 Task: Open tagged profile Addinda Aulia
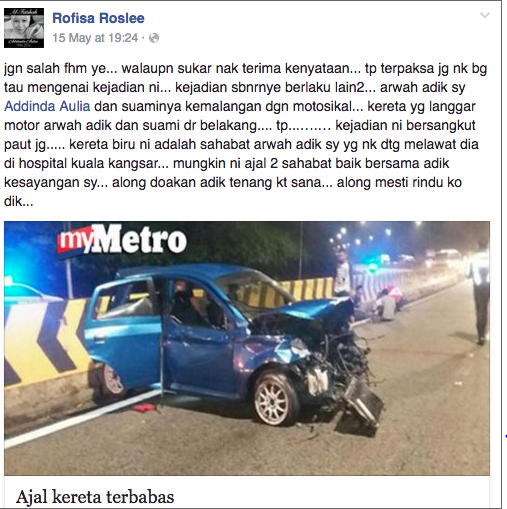(x=47, y=106)
